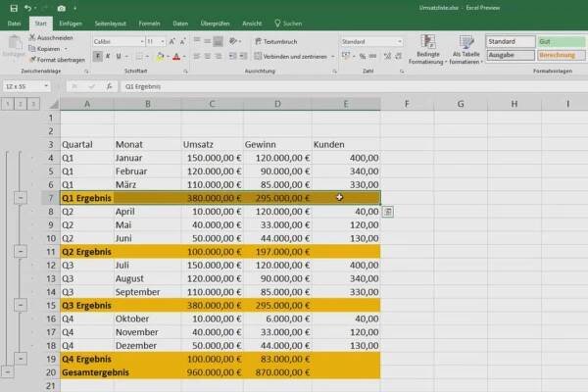Collapse the Q1 Ergebnis outline group

coord(21,197)
